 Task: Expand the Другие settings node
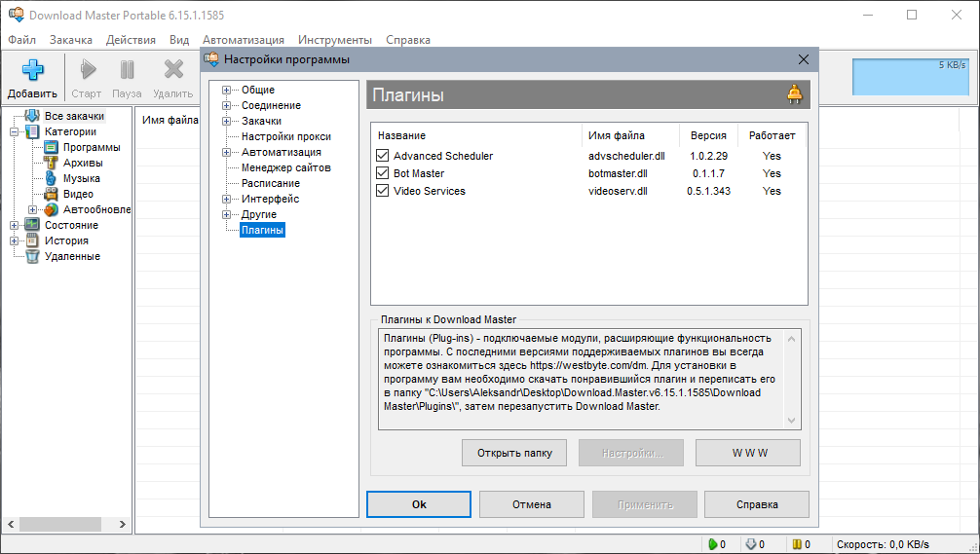coord(226,215)
